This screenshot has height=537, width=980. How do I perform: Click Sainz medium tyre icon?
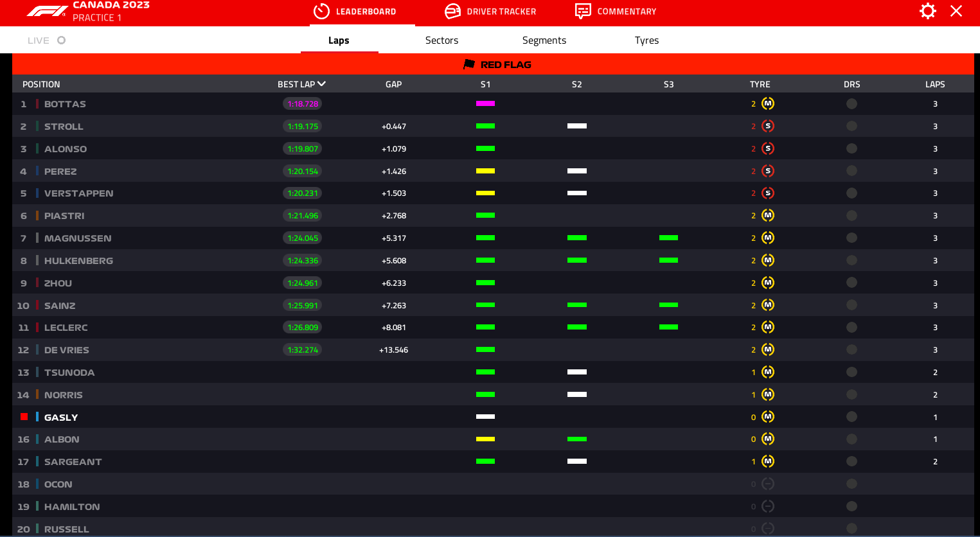[x=768, y=305]
